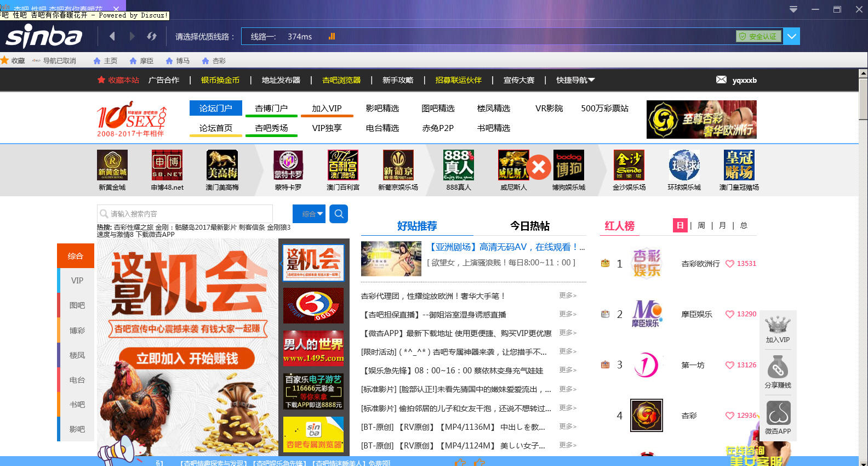
Task: Select the 论坛首页 tab
Action: pyautogui.click(x=216, y=128)
